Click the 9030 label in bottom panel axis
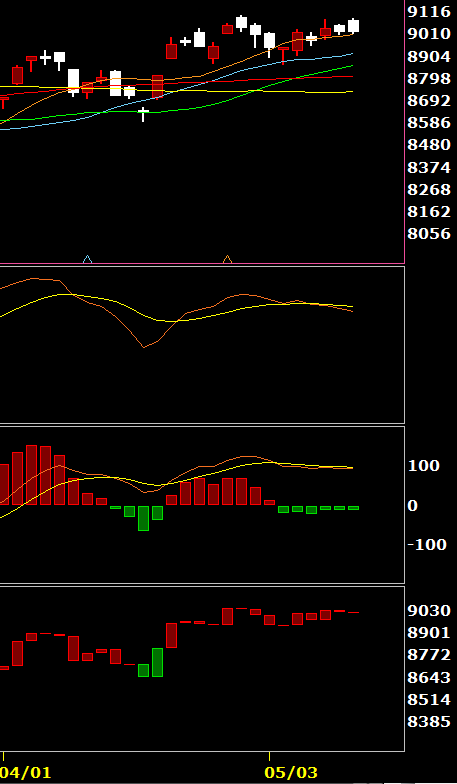The height and width of the screenshot is (784, 457). pos(429,610)
